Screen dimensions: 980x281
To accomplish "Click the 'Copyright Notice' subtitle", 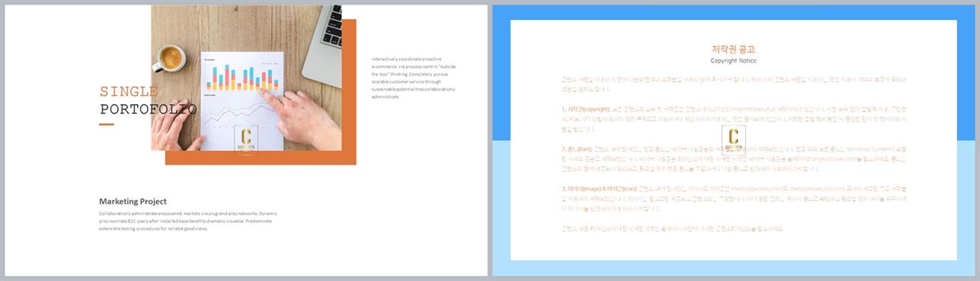I will pos(733,60).
